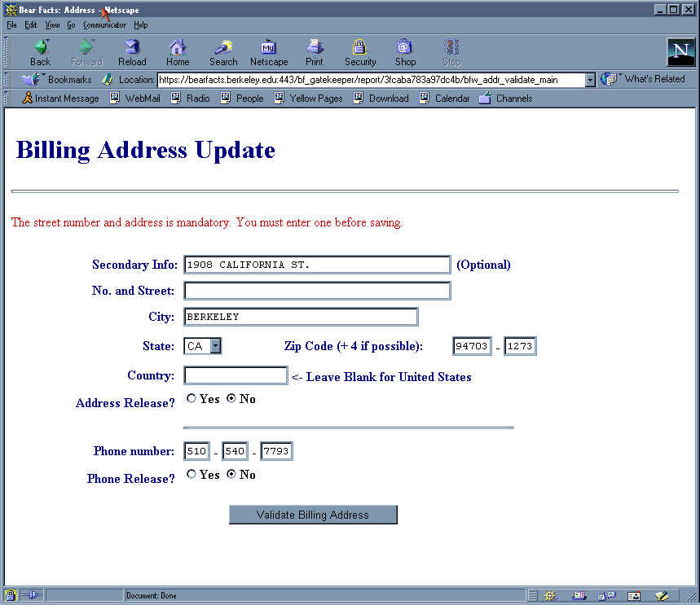Click the No. and Street input field
Screen dimensions: 700x605
(x=317, y=291)
